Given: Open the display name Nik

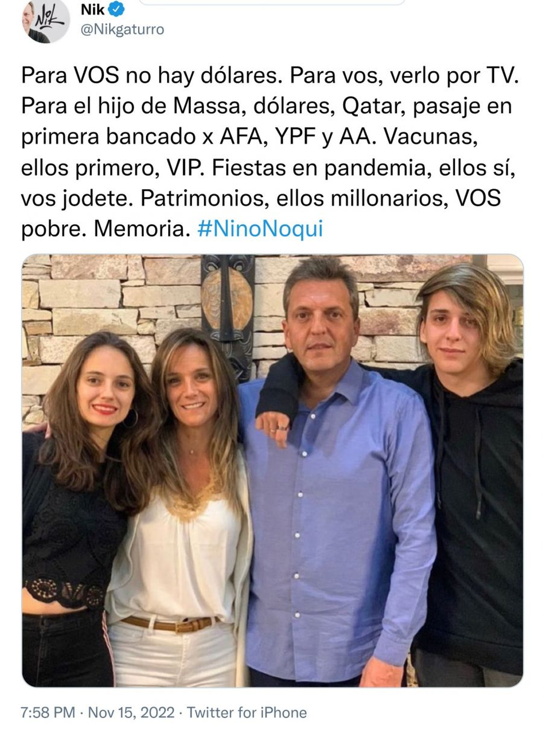Looking at the screenshot, I should 92,9.
